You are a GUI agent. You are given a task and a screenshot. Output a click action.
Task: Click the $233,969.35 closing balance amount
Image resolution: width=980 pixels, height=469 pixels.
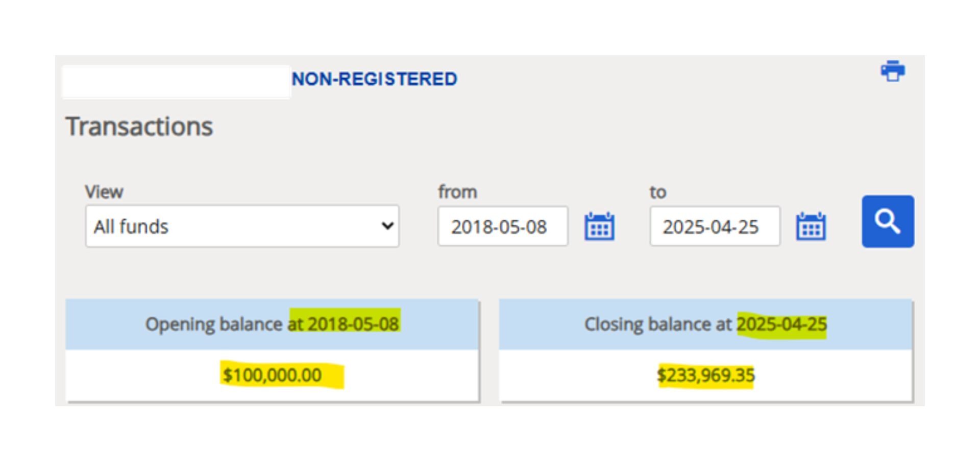[x=705, y=376]
